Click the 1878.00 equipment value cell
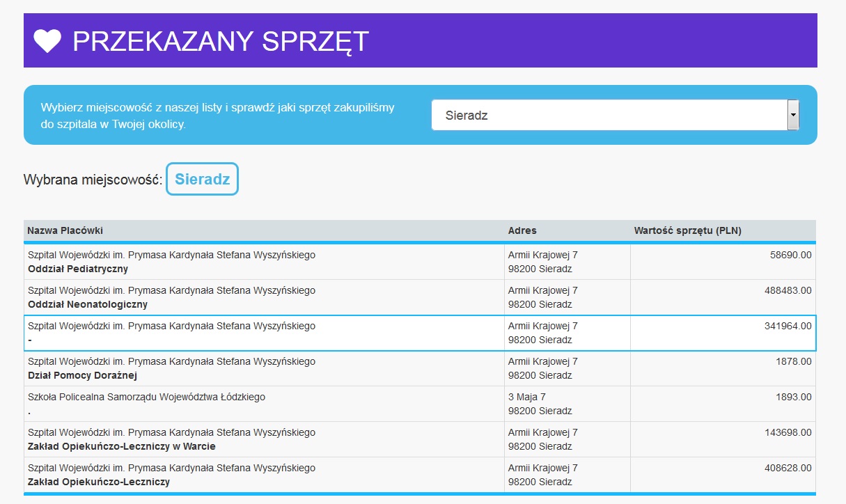 pyautogui.click(x=722, y=368)
